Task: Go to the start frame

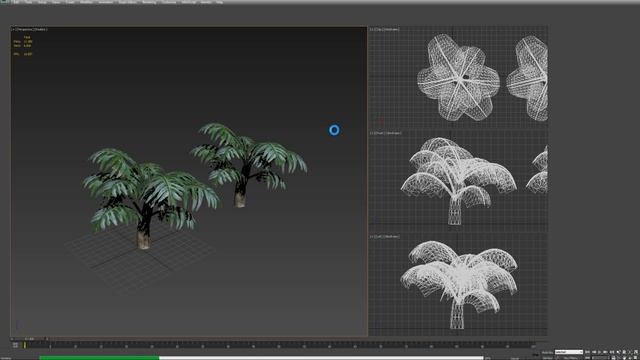Action: tap(587, 352)
